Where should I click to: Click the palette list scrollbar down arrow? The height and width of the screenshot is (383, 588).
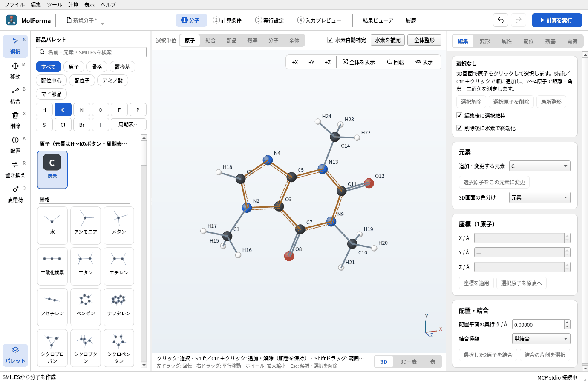144,365
